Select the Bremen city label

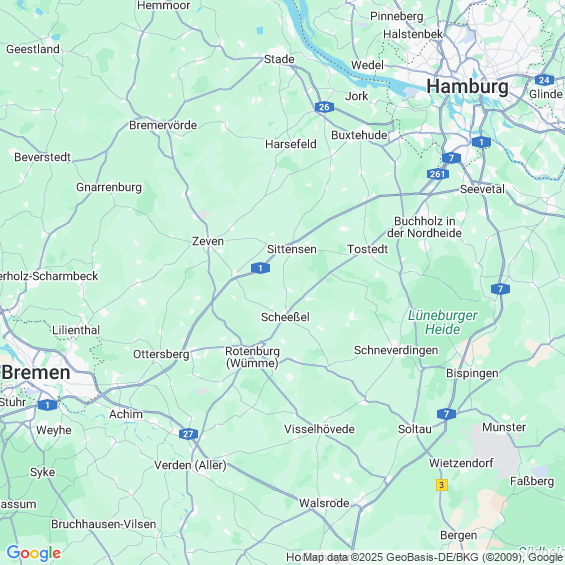36,373
